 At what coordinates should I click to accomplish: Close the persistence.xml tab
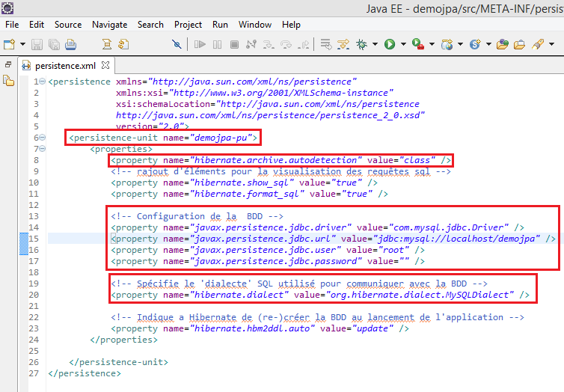click(105, 66)
